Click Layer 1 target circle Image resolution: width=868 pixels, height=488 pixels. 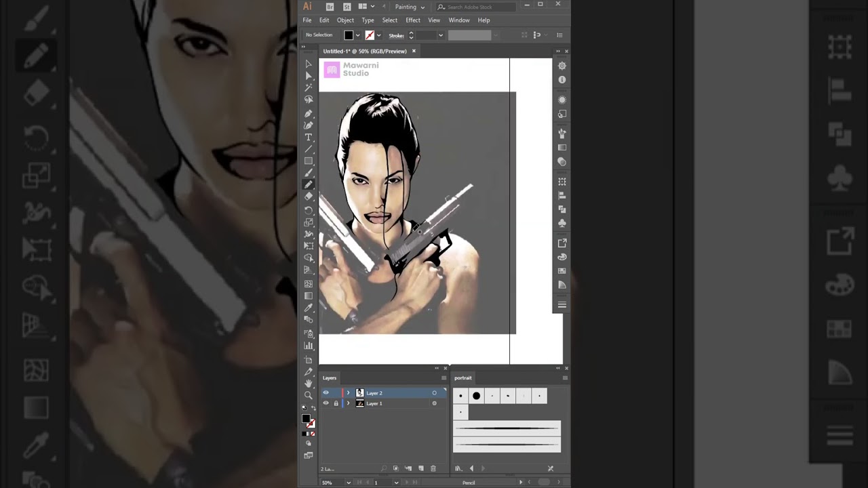click(435, 403)
